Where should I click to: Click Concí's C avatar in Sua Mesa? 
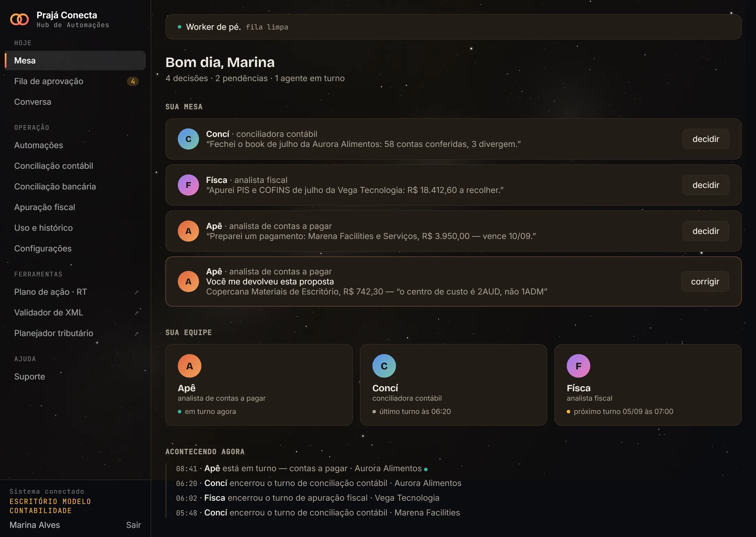point(188,139)
